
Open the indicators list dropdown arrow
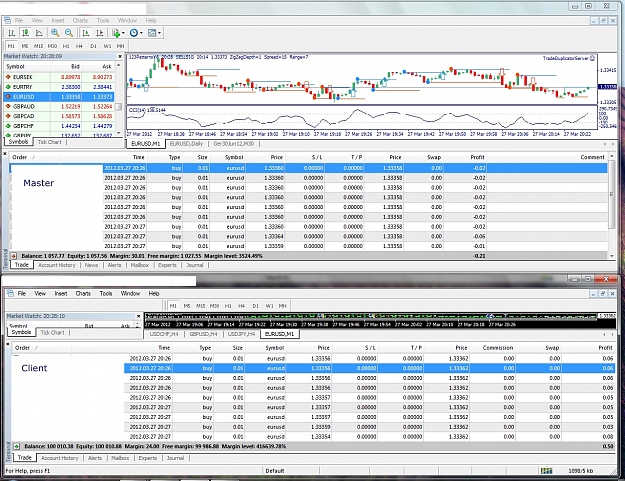click(123, 33)
